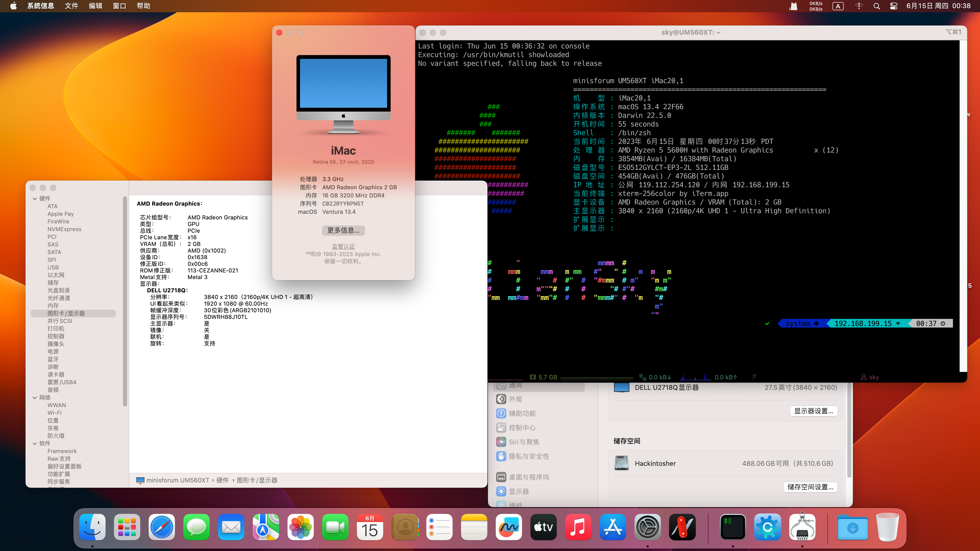Collapse the 硬件 hardware tree section

(x=35, y=198)
